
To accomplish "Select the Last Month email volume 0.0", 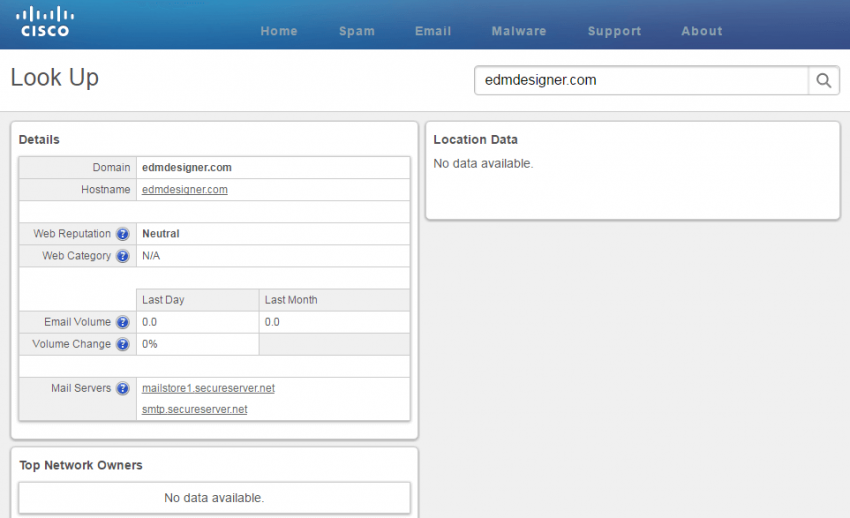I will 272,322.
